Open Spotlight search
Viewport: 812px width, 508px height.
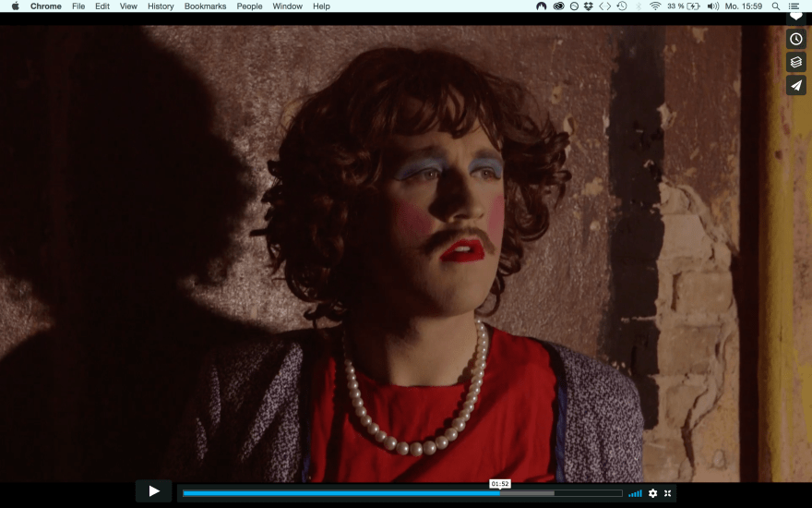click(775, 6)
